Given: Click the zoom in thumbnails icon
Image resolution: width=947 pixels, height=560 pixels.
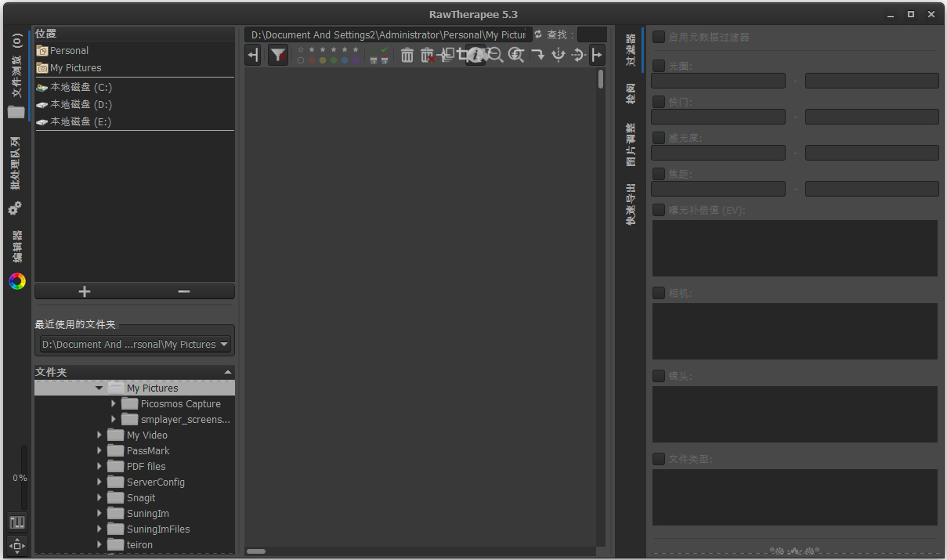Looking at the screenshot, I should [x=515, y=55].
